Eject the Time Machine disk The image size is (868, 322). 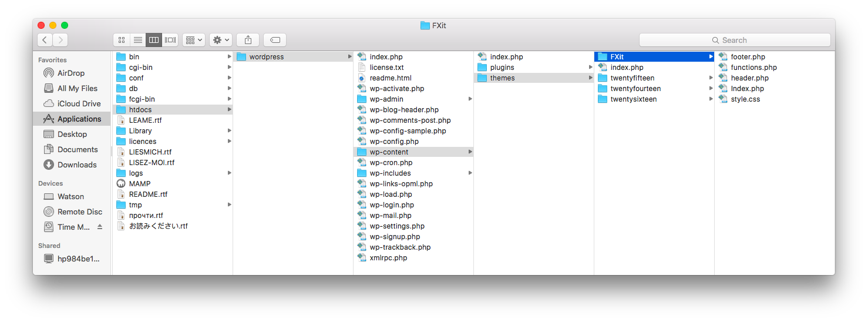click(100, 227)
